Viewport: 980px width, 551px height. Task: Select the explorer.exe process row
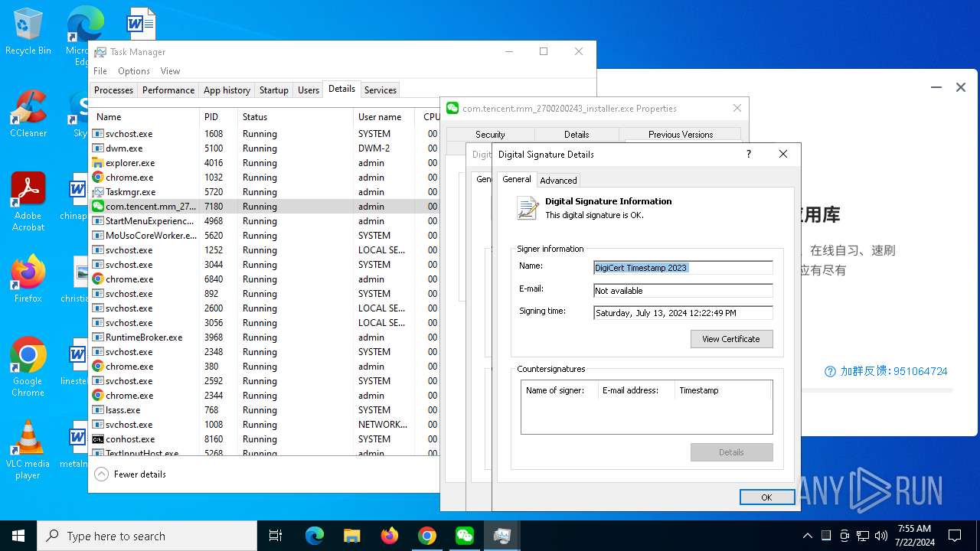click(x=264, y=163)
